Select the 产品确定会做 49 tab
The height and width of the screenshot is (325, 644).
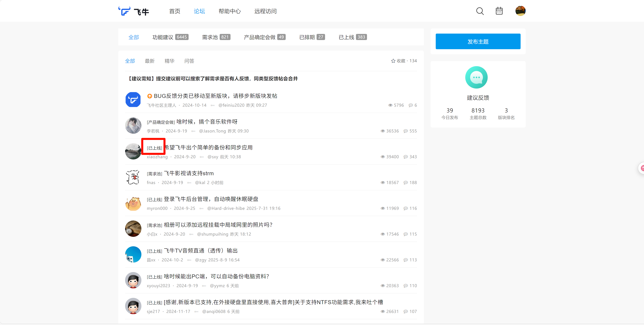pos(264,37)
